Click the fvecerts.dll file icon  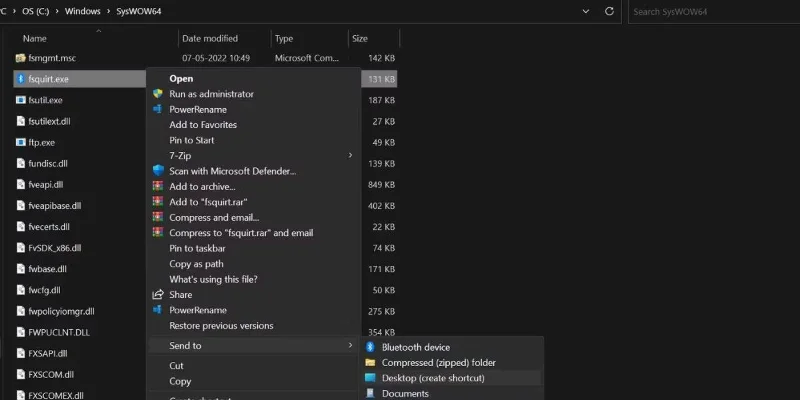tap(20, 227)
